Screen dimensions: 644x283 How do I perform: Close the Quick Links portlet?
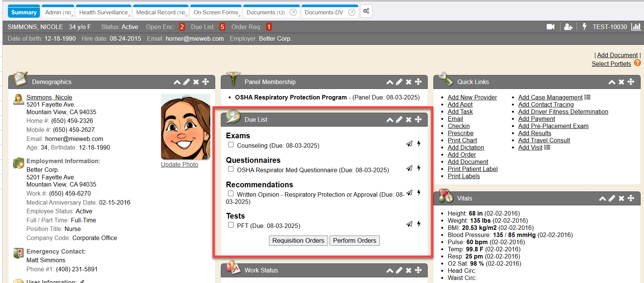621,82
